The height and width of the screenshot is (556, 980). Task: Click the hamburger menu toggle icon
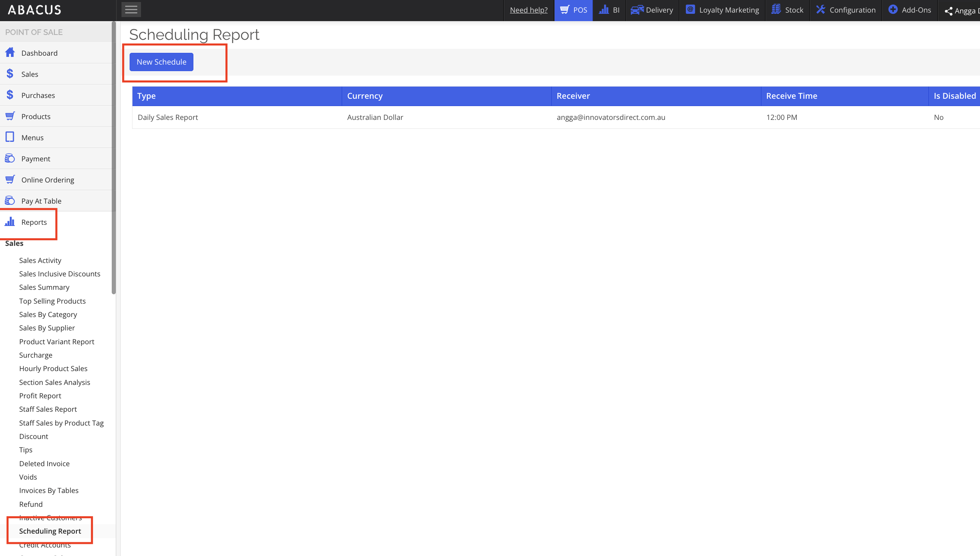point(131,10)
